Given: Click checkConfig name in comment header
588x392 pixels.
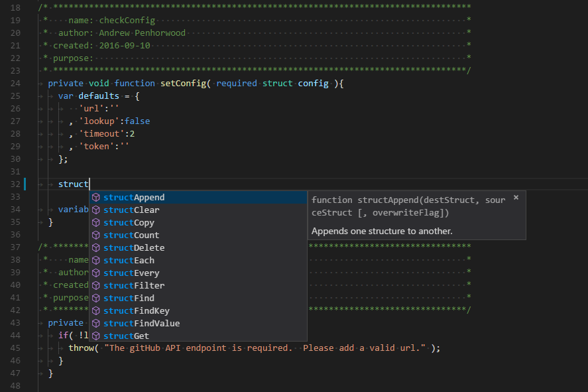Looking at the screenshot, I should pos(127,21).
